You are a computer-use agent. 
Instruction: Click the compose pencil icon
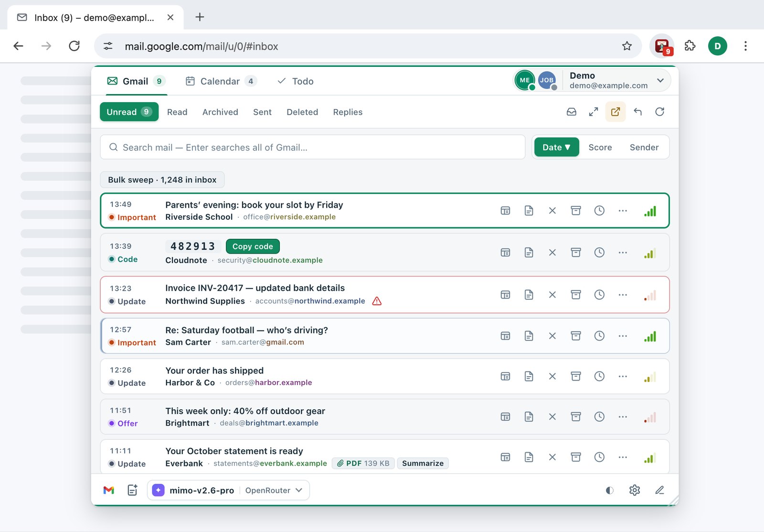click(659, 490)
